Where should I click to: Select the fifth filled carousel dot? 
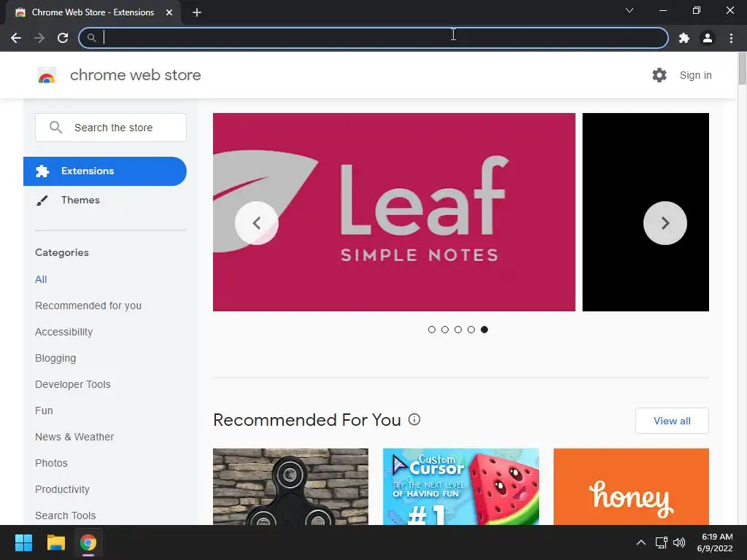coord(484,330)
